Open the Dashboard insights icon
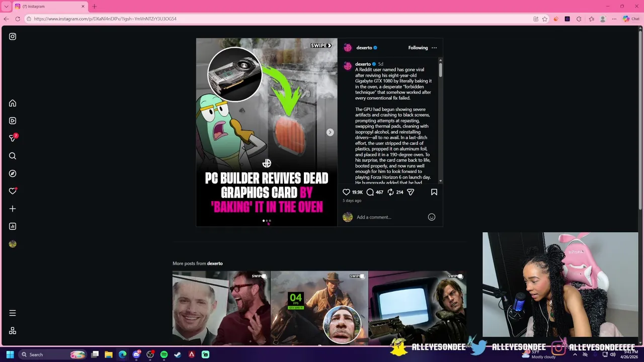Screen dimensions: 644x362 pos(13,226)
